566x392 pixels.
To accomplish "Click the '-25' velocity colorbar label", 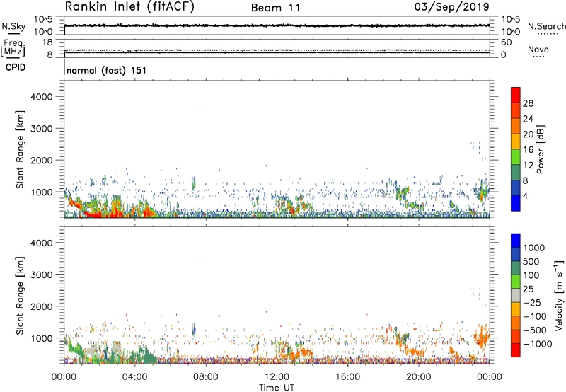I will (533, 302).
